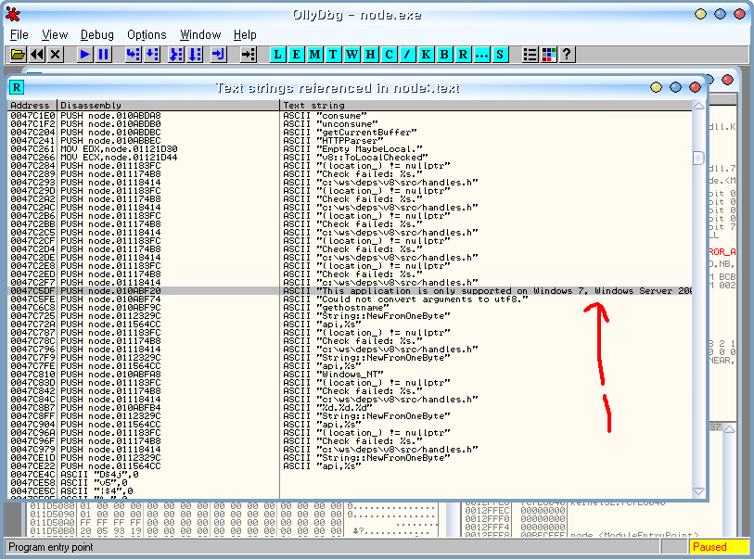Click address 0047C810 in the list
This screenshot has width=754, height=560.
[32, 375]
